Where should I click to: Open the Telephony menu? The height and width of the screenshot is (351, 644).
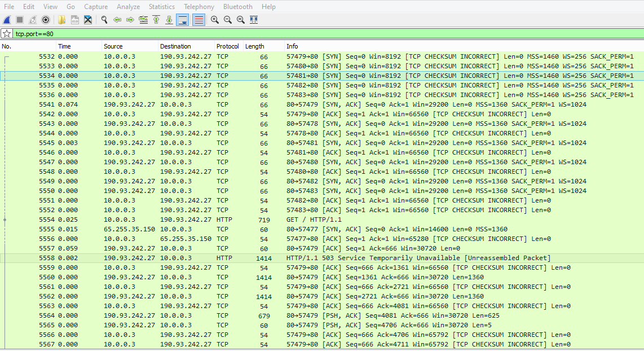click(x=199, y=7)
